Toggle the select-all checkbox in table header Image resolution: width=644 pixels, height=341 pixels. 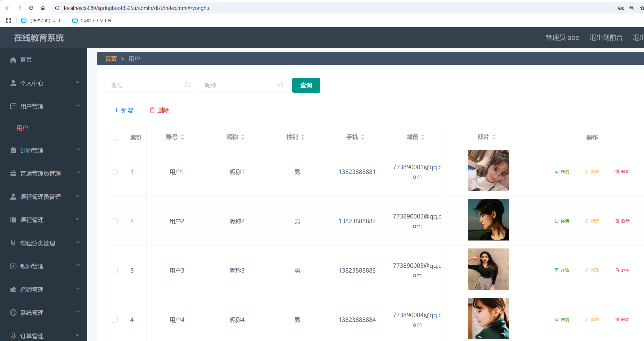pos(115,138)
